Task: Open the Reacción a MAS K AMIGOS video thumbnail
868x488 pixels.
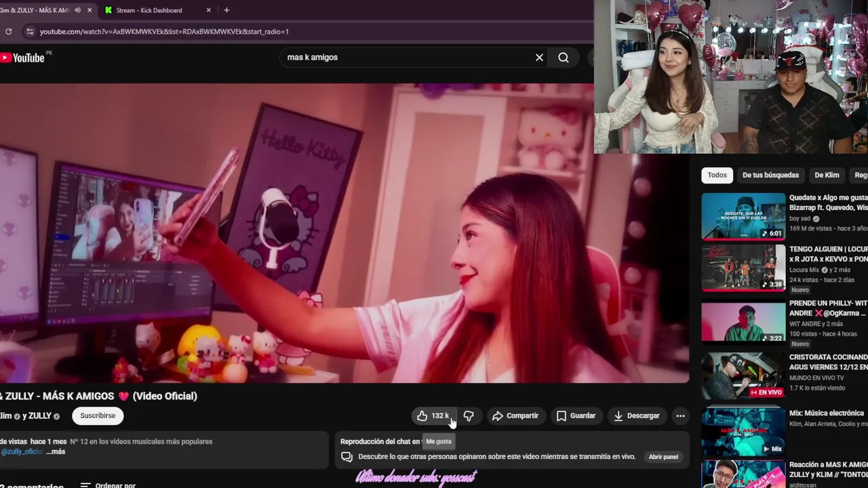Action: click(743, 474)
